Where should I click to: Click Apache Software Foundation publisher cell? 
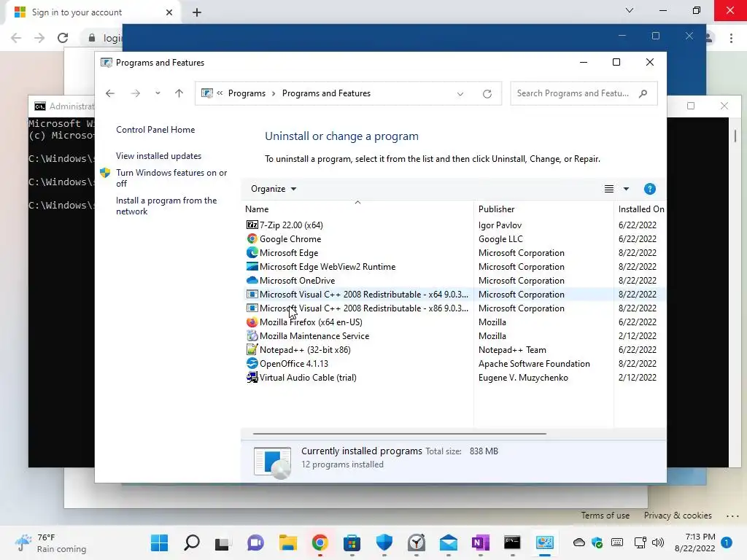[534, 363]
